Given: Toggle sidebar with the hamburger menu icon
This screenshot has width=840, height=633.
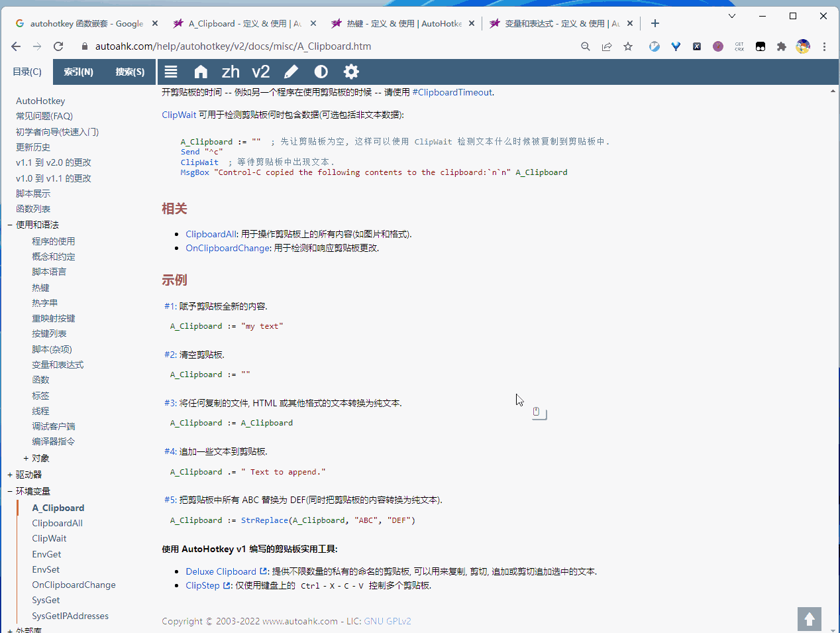Looking at the screenshot, I should coord(171,72).
